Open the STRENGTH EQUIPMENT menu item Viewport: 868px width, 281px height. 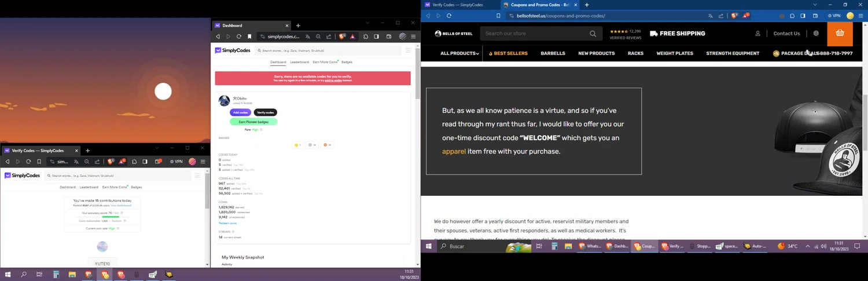tap(733, 53)
